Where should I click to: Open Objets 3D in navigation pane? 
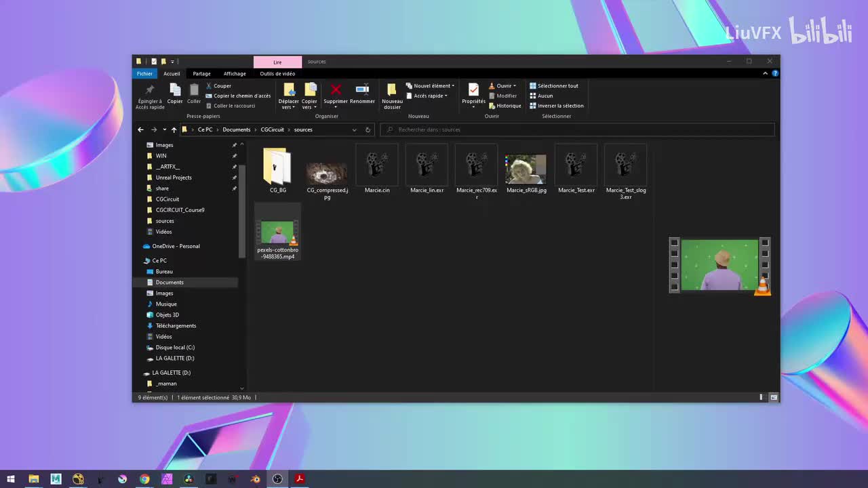tap(167, 314)
